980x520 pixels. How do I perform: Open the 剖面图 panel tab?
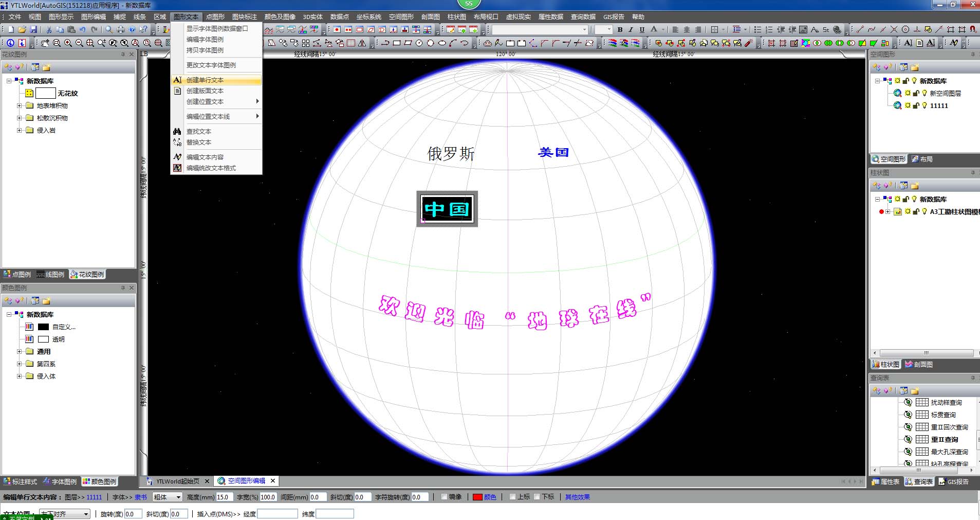pos(919,364)
